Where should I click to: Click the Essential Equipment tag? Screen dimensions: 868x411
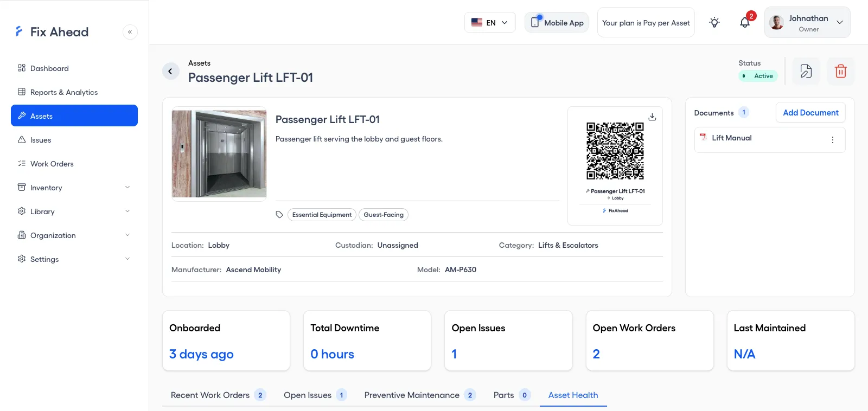[x=322, y=215]
